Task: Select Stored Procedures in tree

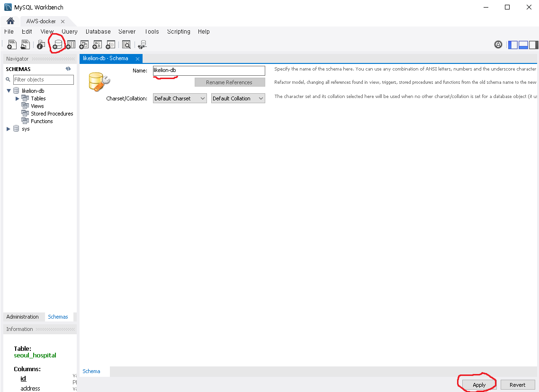Action: click(x=52, y=114)
